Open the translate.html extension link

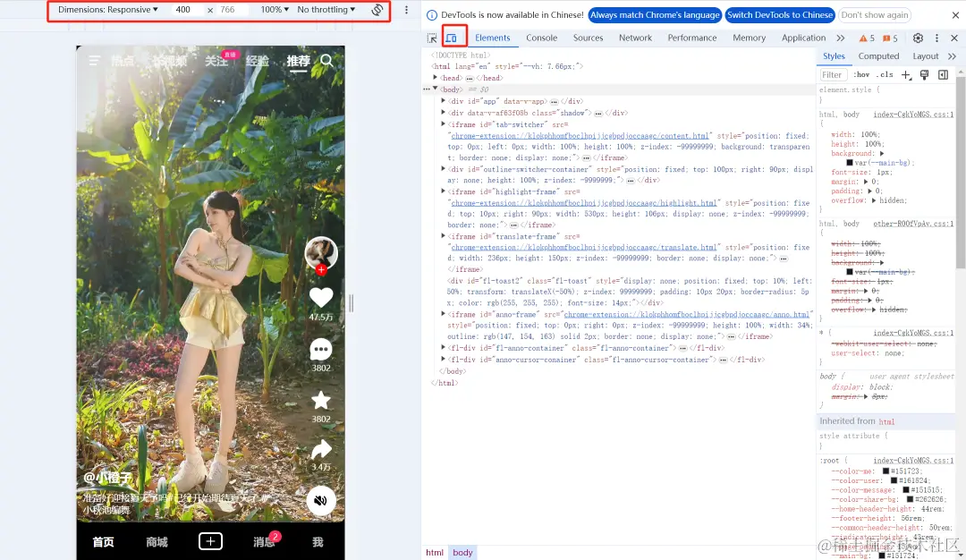583,247
